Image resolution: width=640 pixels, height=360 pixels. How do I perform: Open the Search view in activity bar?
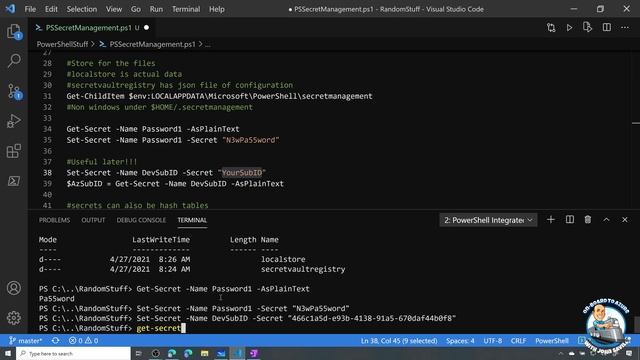click(x=14, y=61)
